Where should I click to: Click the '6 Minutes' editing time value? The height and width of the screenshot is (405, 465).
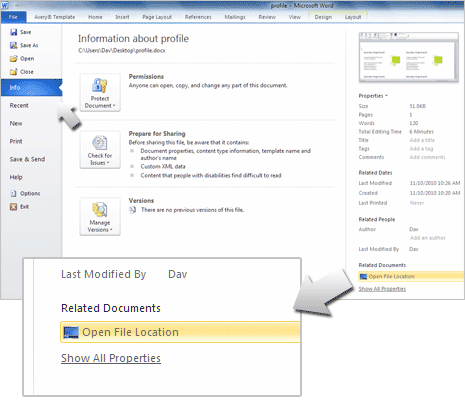pos(422,132)
